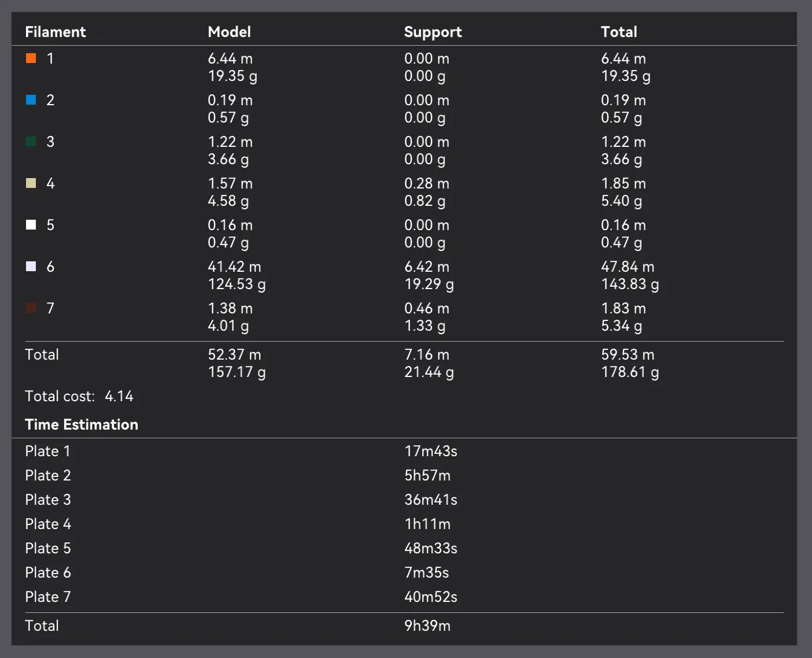Image resolution: width=812 pixels, height=658 pixels.
Task: Select the Support column header
Action: pyautogui.click(x=433, y=32)
